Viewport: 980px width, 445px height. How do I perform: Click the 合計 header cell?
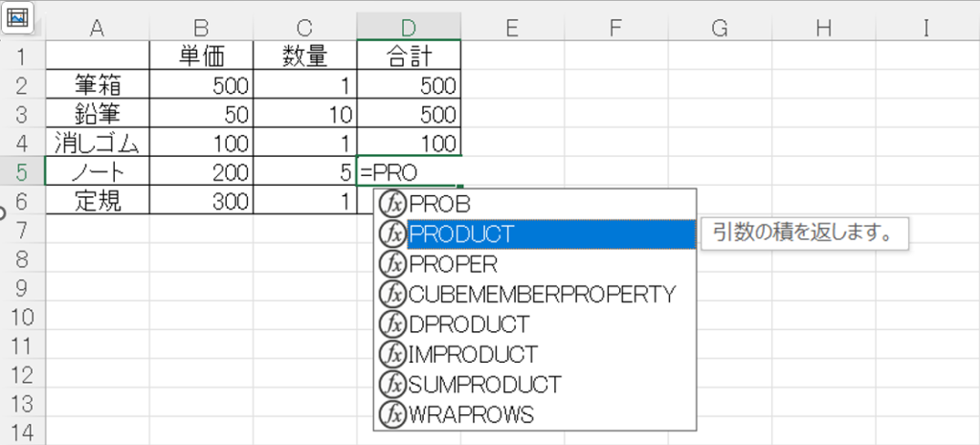(409, 56)
